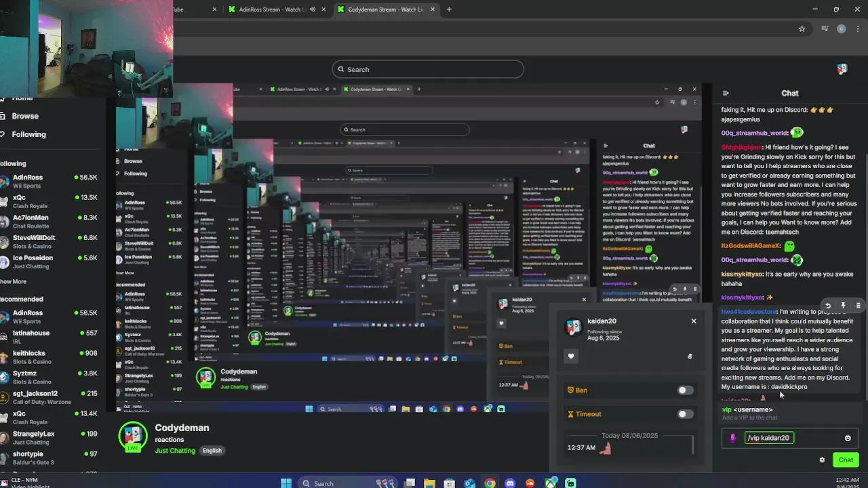The height and width of the screenshot is (488, 868).
Task: Open sgt_jackson12 Warzone channel
Action: tap(51, 397)
